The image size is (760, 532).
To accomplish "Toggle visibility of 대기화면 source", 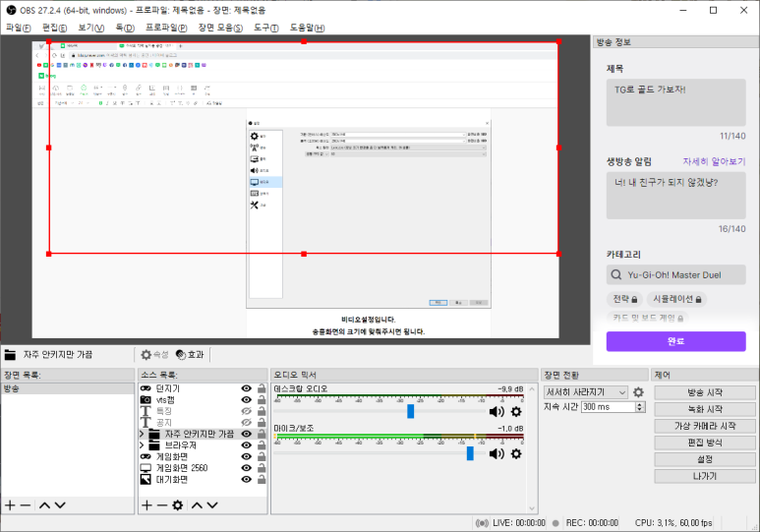I will (246, 480).
